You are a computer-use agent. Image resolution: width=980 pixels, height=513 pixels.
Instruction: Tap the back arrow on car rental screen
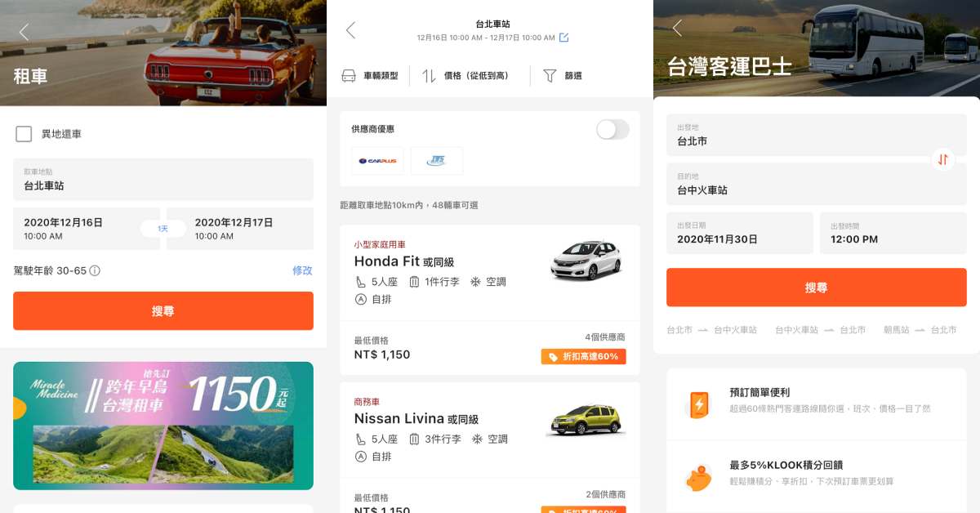[24, 32]
